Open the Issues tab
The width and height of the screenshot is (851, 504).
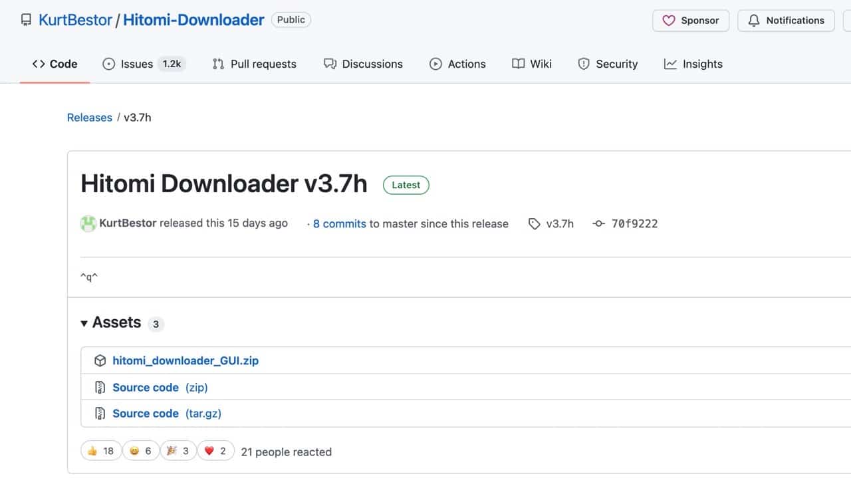click(x=144, y=64)
